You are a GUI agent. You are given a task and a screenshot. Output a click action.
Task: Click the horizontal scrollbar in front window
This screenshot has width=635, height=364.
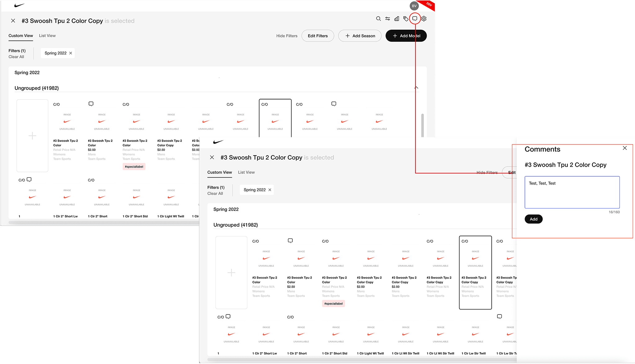pyautogui.click(x=362, y=359)
